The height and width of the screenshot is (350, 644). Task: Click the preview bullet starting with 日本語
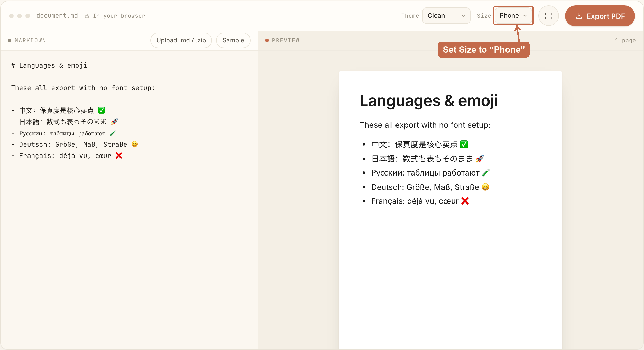coord(428,159)
